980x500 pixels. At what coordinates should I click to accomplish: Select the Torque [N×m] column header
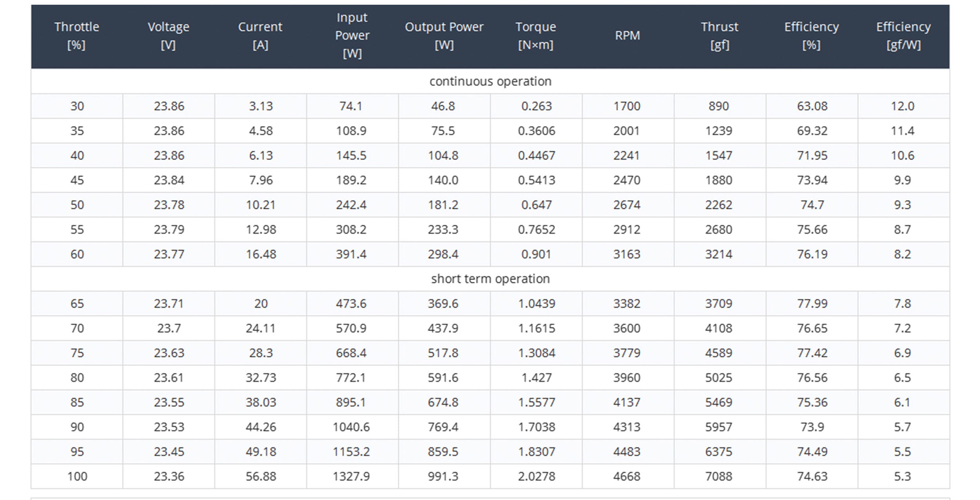[535, 36]
